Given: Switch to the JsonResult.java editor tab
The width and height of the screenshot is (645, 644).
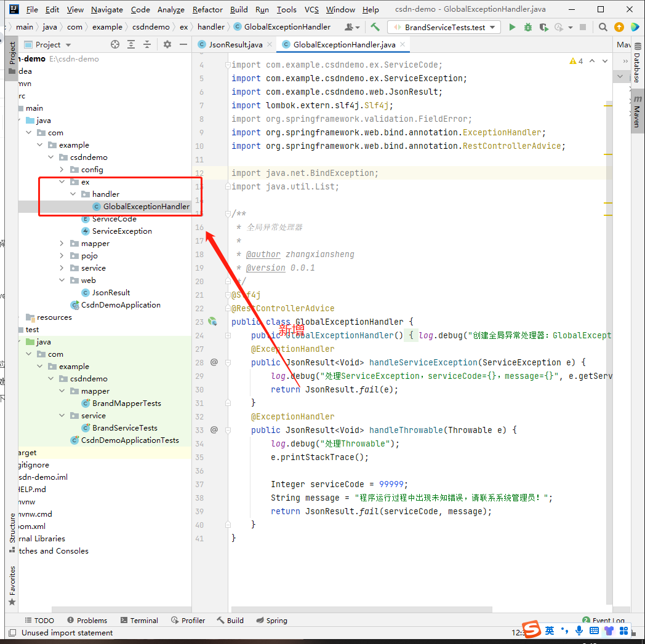Looking at the screenshot, I should tap(235, 44).
